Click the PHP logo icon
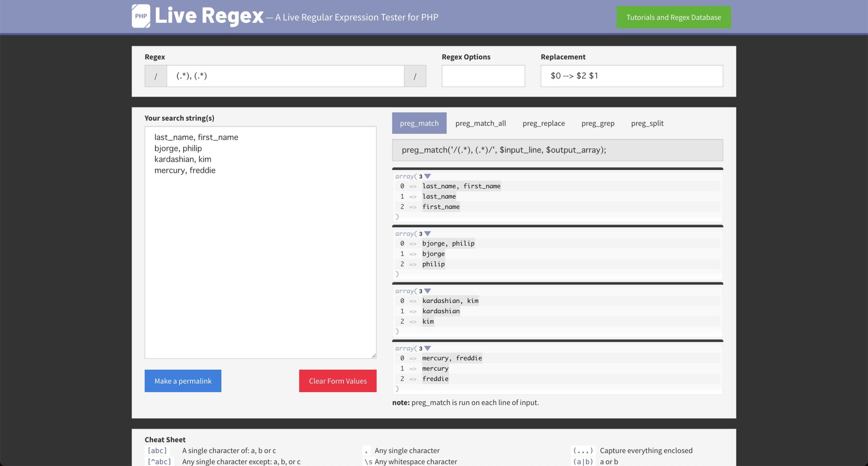 (x=141, y=16)
